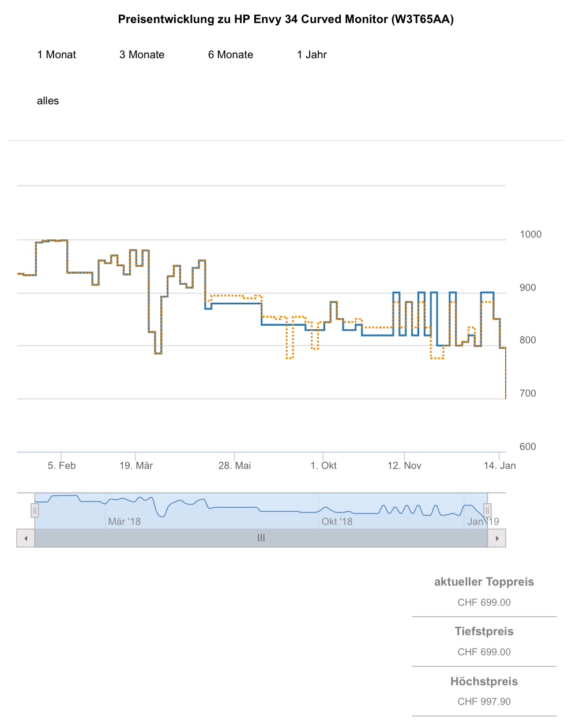Click the "aktueller Toppreis" heading
Viewport: 572px width, 728px height.
[484, 582]
